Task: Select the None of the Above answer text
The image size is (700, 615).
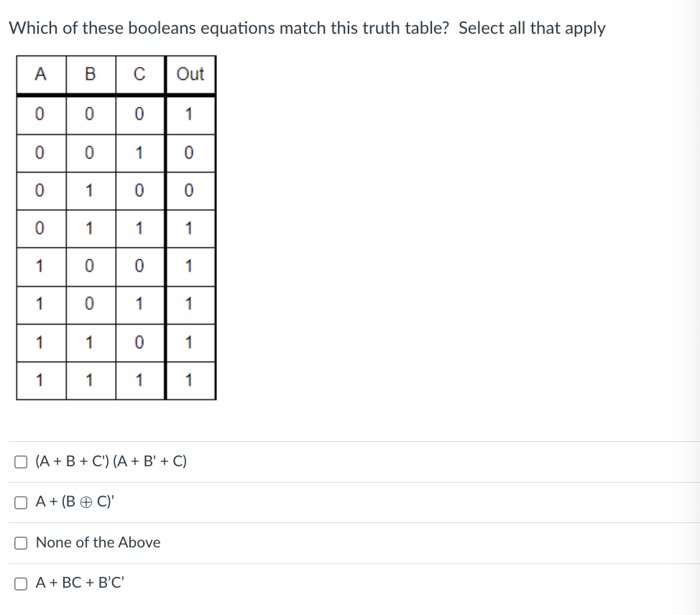Action: coord(97,542)
